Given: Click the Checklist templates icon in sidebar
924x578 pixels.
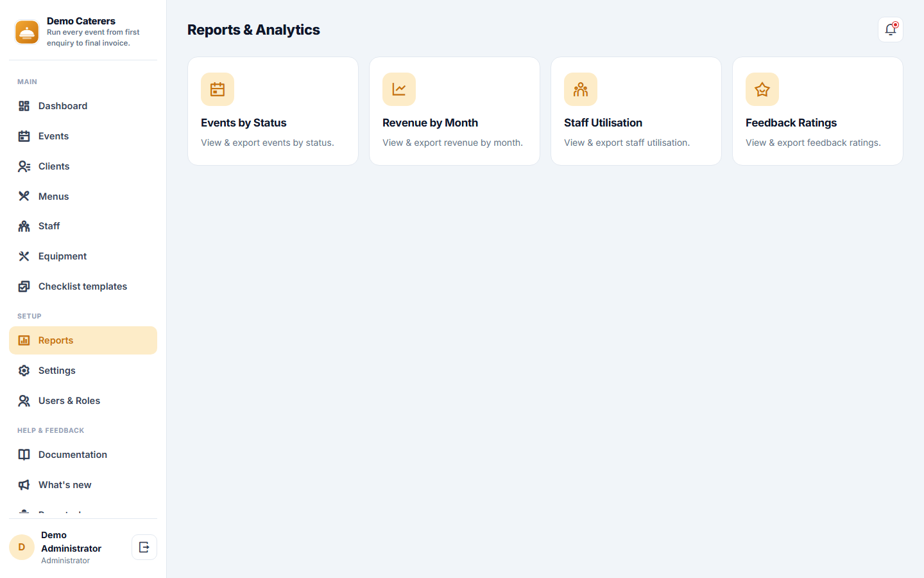Looking at the screenshot, I should (x=24, y=286).
